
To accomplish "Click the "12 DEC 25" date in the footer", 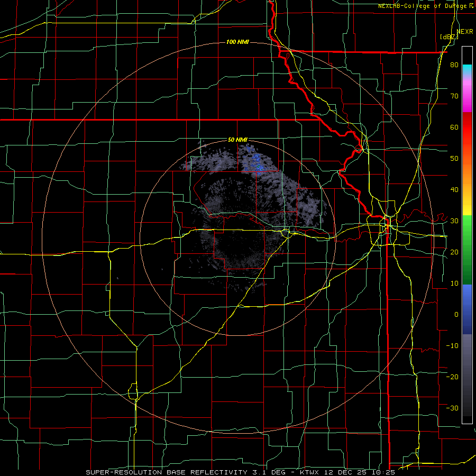I will tap(346, 472).
